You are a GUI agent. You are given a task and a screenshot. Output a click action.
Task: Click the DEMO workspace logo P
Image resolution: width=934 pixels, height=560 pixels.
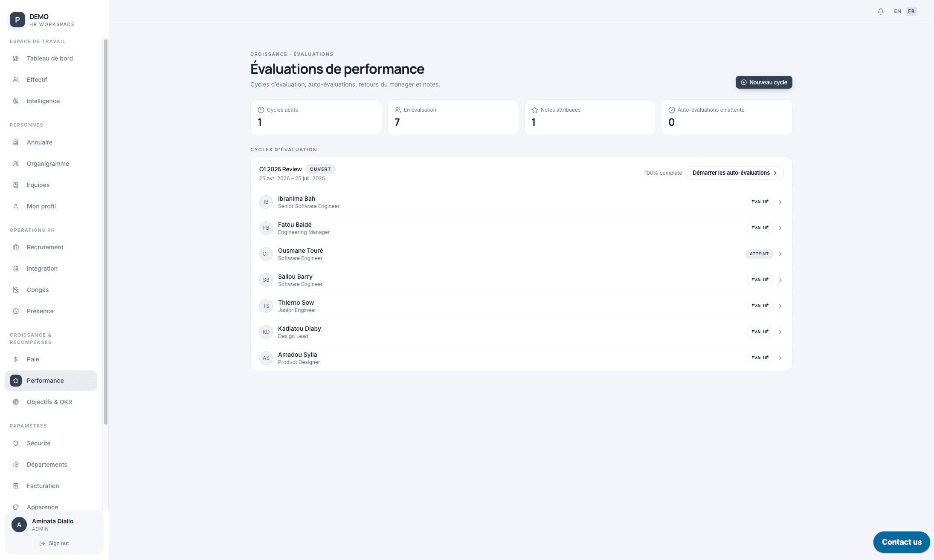(x=17, y=20)
